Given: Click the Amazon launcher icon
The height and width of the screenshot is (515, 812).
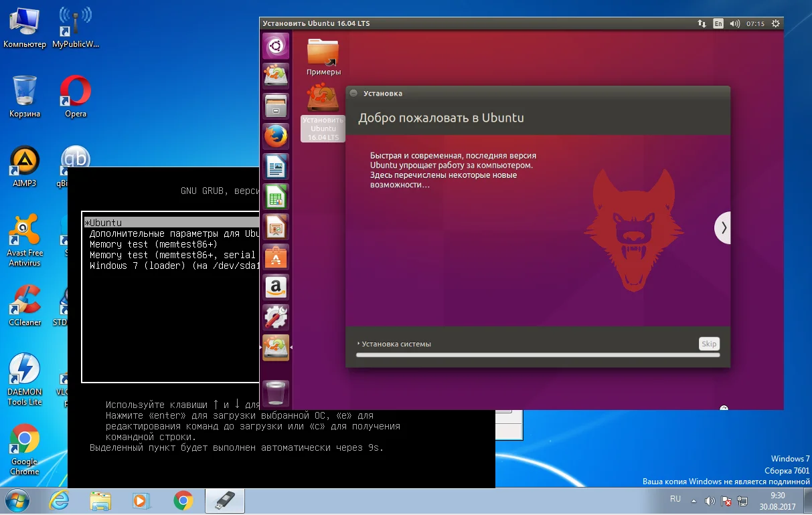Looking at the screenshot, I should [x=276, y=287].
